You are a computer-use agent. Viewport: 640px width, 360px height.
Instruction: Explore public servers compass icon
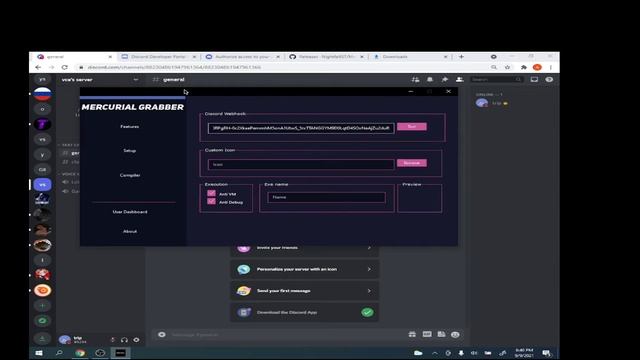coord(42,320)
